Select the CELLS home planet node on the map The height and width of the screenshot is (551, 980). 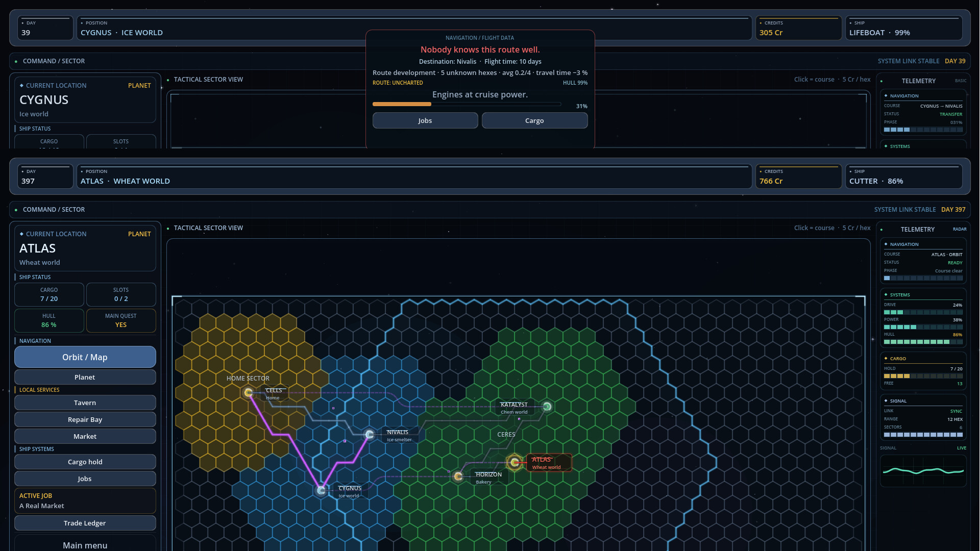(249, 392)
